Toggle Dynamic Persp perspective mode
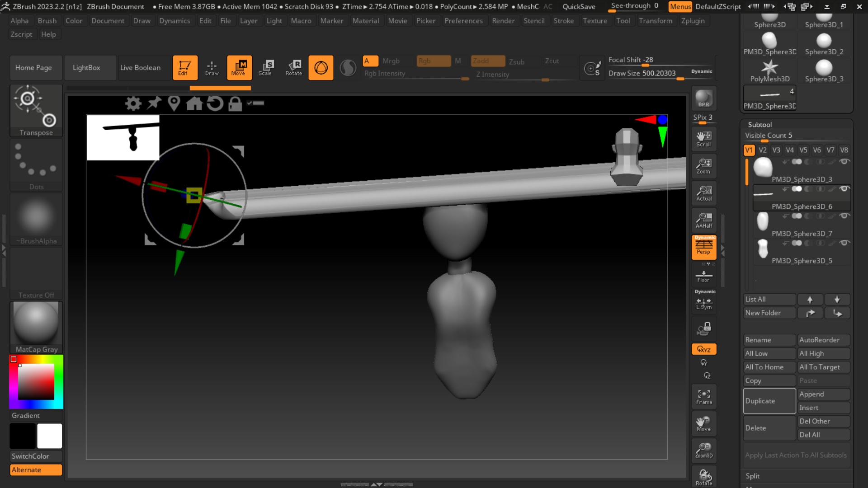 coord(703,247)
